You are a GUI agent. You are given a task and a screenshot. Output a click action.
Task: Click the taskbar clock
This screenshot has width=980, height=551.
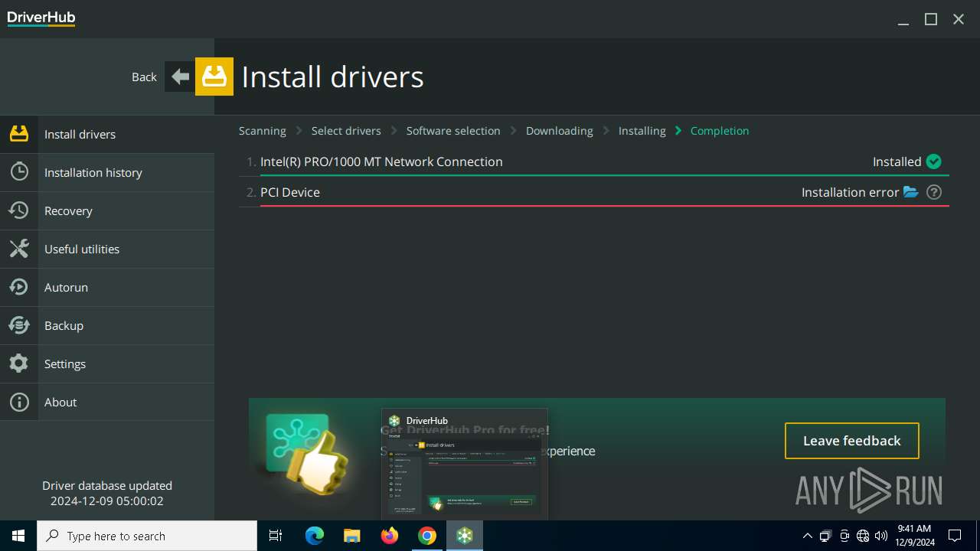pyautogui.click(x=915, y=536)
